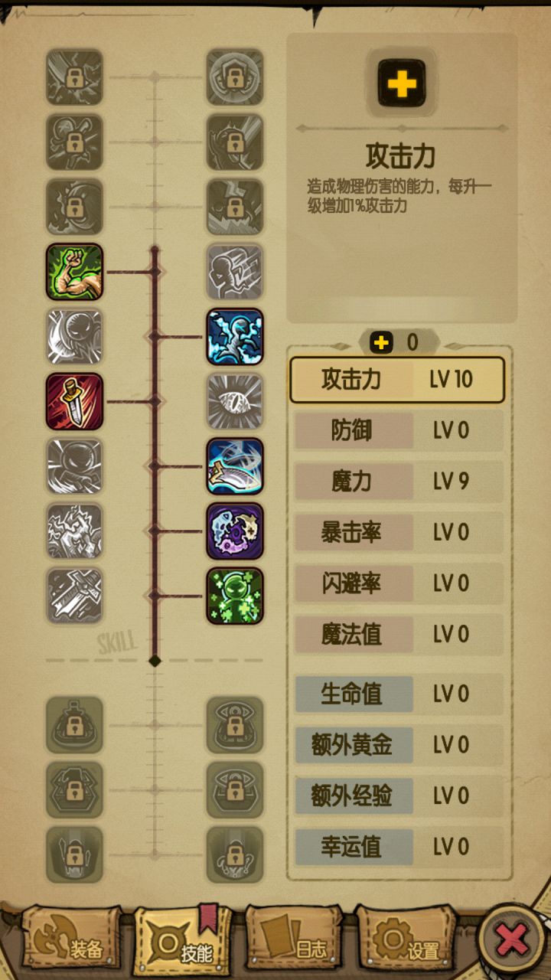Click the grey eye skill icon

235,401
